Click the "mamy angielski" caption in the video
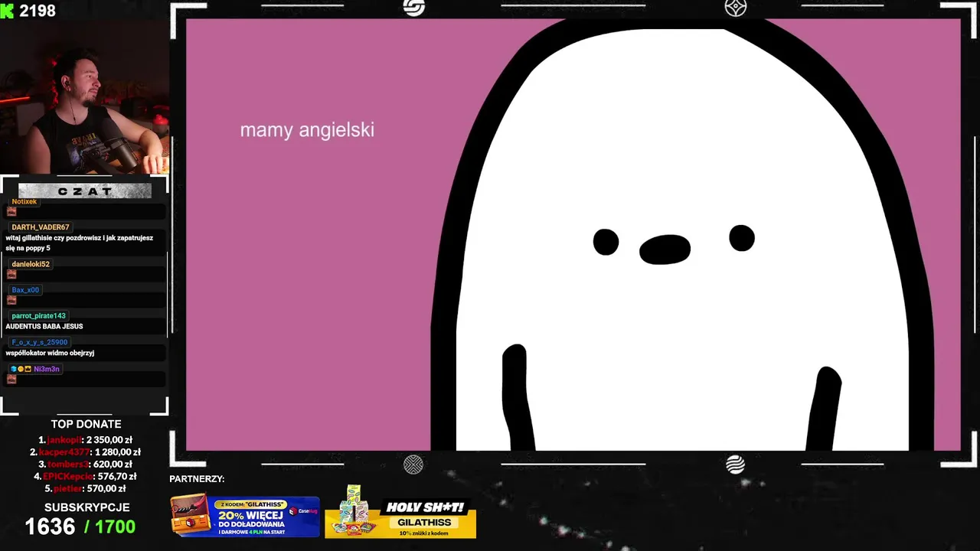 tap(307, 130)
